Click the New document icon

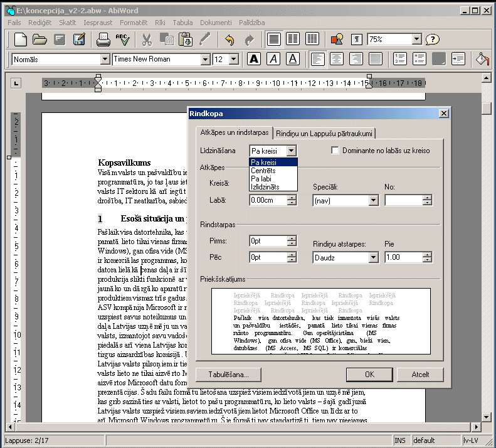[x=21, y=40]
